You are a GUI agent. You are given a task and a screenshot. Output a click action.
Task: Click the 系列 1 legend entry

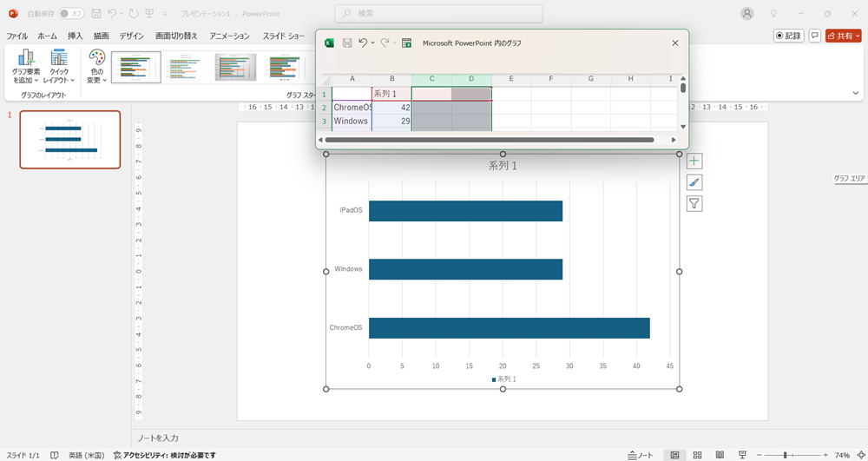coord(503,379)
